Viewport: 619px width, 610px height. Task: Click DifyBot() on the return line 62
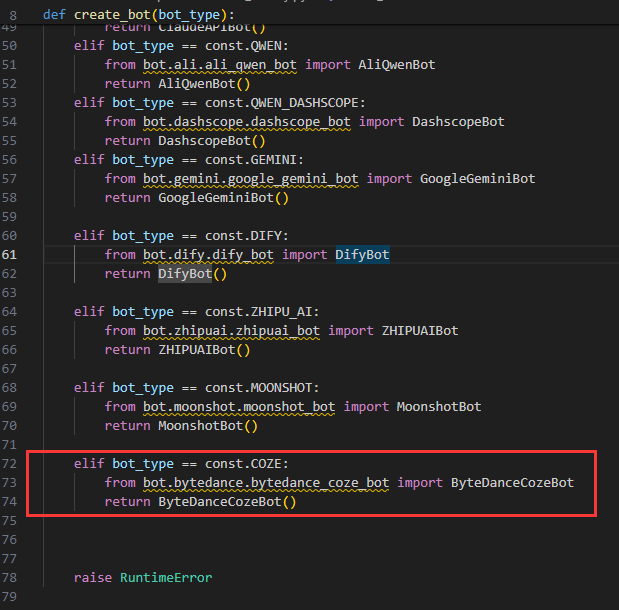(193, 274)
